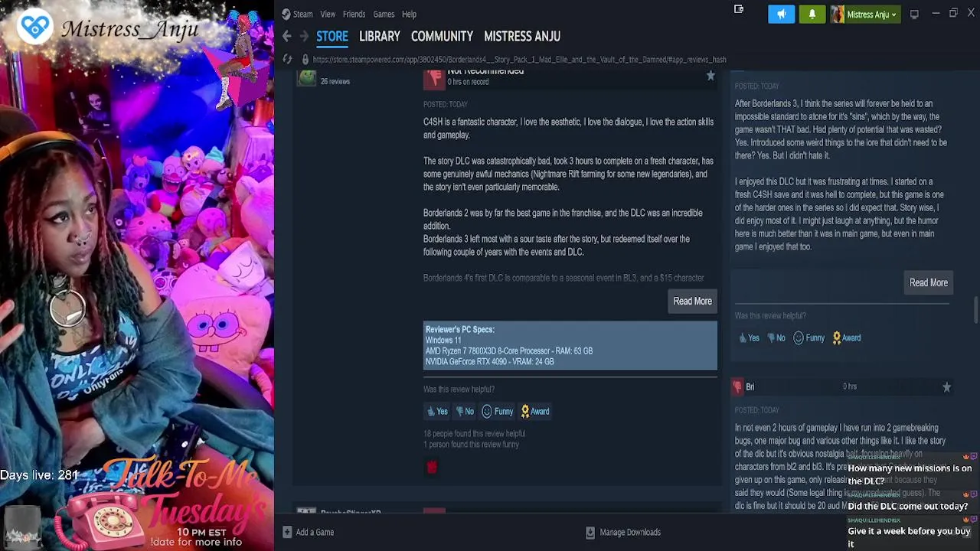Image resolution: width=980 pixels, height=551 pixels.
Task: Open reviewer Bri's profile name
Action: click(x=750, y=386)
